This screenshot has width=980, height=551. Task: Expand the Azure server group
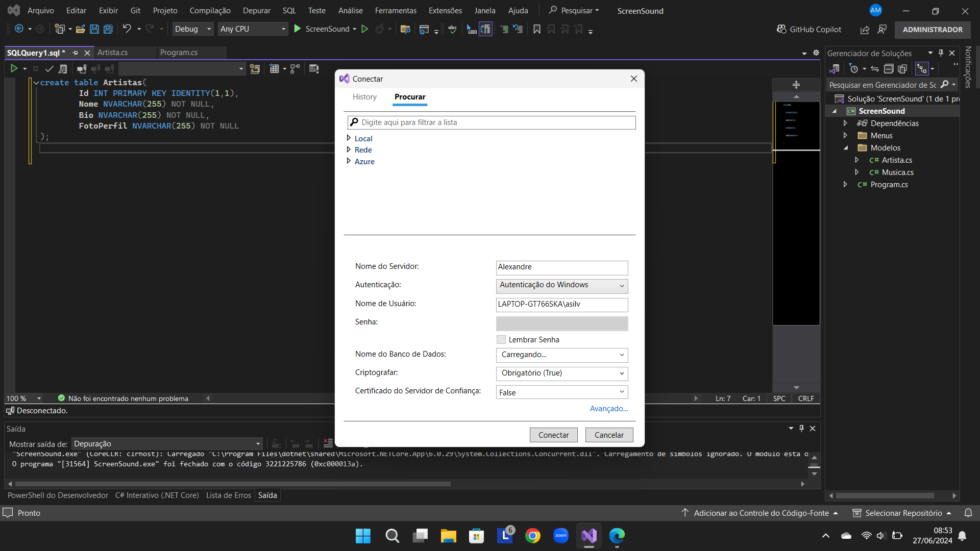(349, 161)
